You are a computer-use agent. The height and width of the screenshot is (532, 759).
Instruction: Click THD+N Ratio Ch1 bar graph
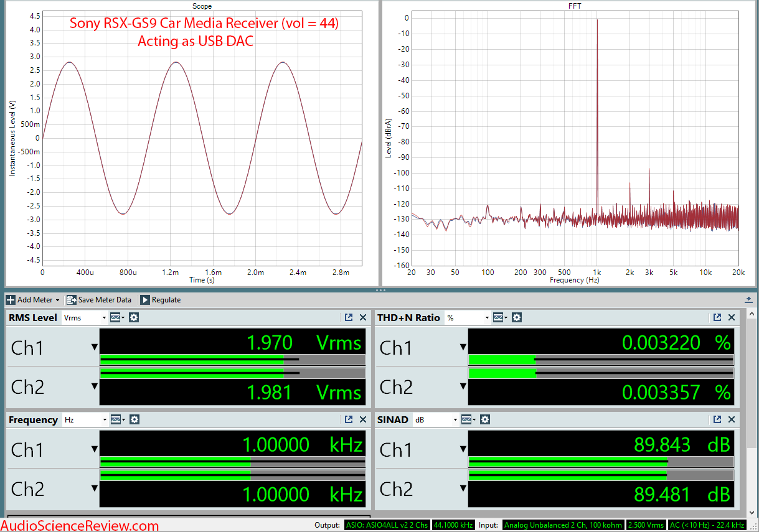[x=601, y=360]
